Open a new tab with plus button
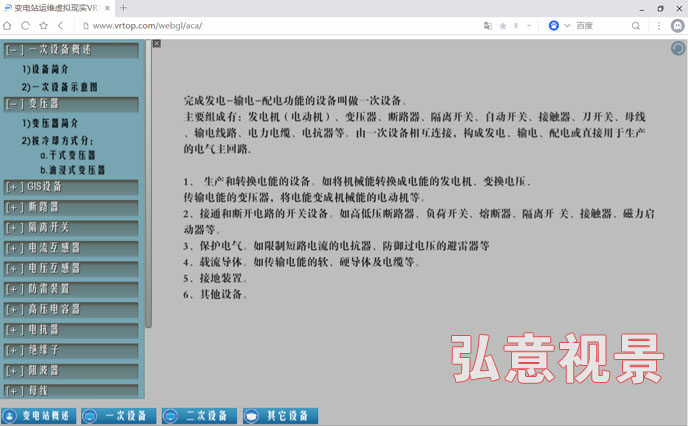 [123, 7]
